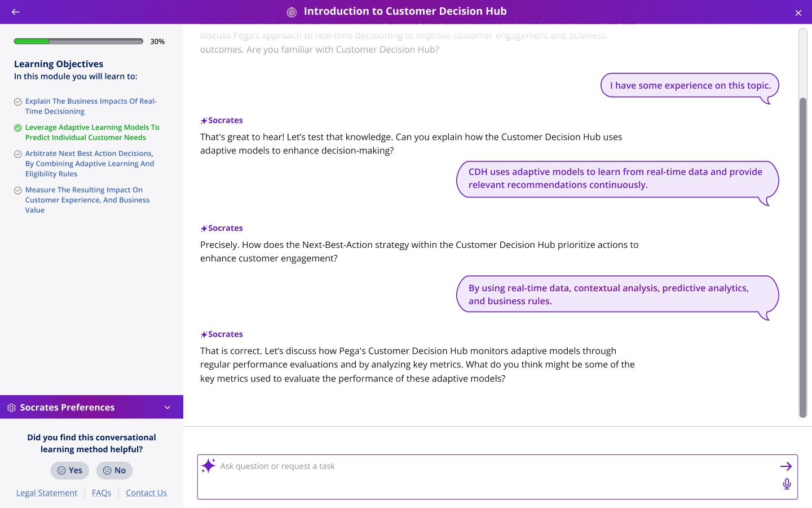Click the 30% module progress bar

coord(78,41)
